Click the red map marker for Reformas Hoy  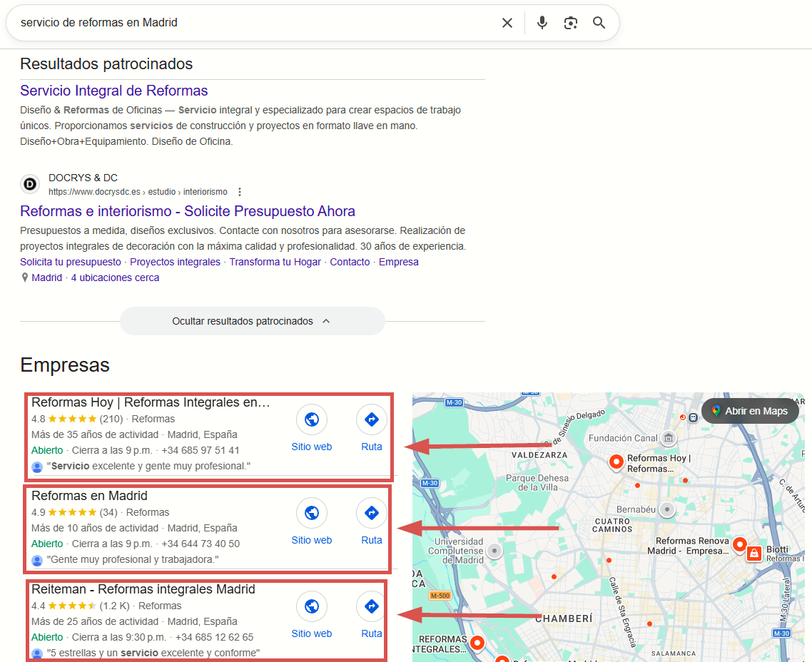pyautogui.click(x=616, y=462)
